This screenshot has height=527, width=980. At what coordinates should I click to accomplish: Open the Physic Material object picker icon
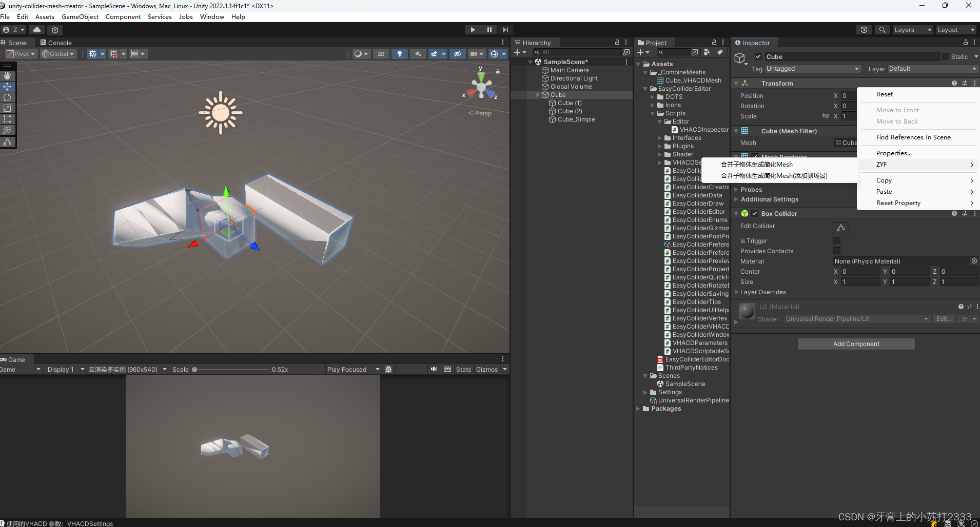974,261
